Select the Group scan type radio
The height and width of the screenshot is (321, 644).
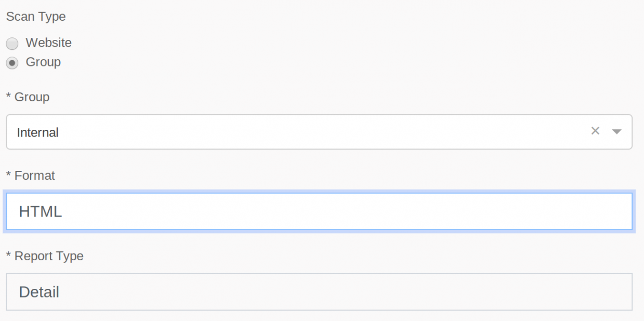(x=12, y=63)
